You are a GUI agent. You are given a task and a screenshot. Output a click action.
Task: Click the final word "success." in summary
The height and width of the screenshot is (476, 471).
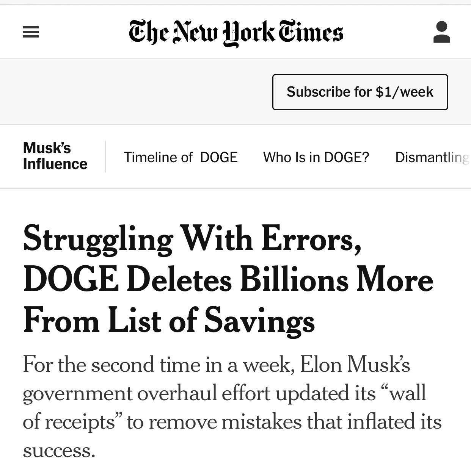59,451
